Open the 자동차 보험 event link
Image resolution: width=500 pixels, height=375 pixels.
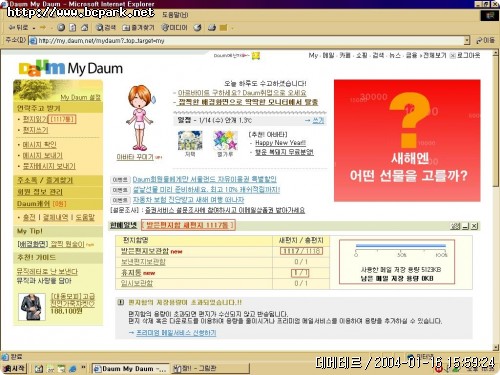pyautogui.click(x=188, y=200)
